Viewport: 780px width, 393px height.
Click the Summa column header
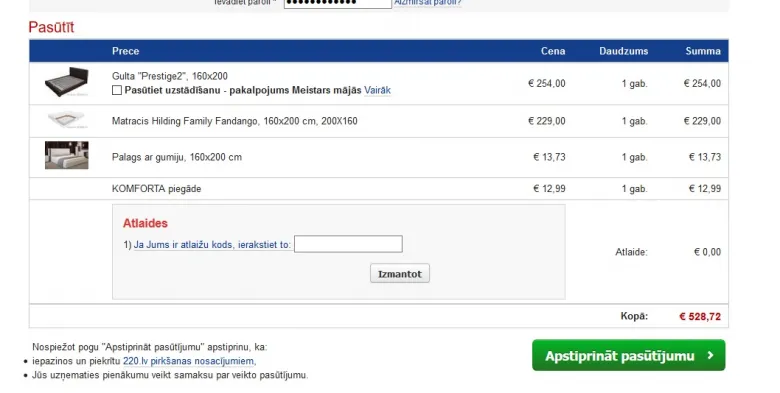[x=703, y=51]
